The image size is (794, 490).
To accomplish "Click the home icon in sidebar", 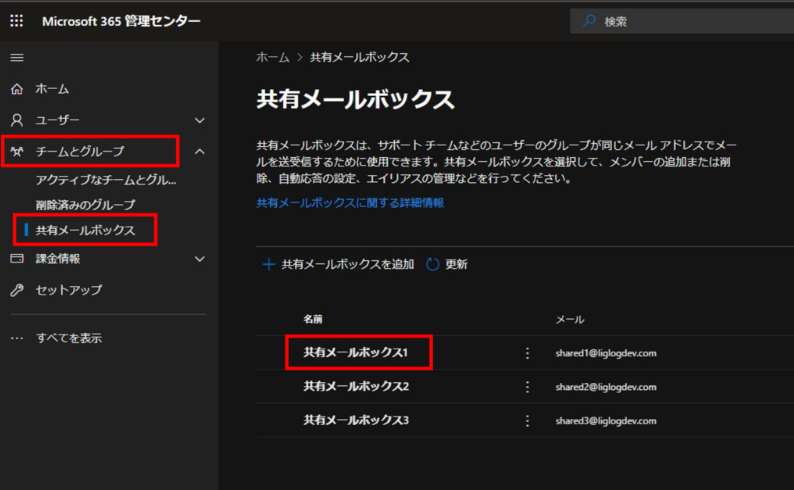I will pyautogui.click(x=17, y=89).
